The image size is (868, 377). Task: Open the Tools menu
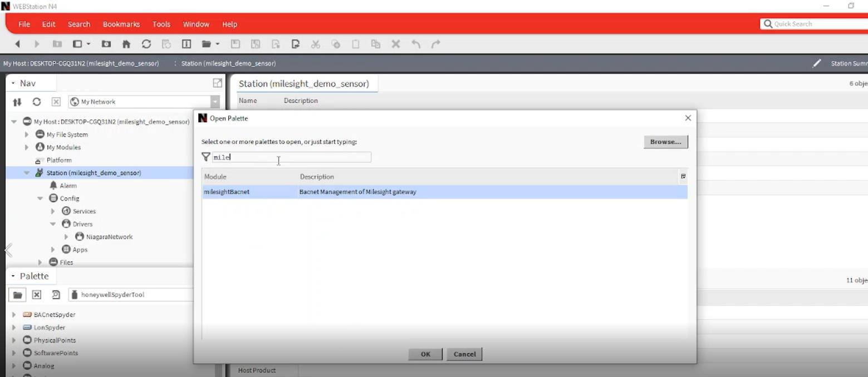[161, 24]
